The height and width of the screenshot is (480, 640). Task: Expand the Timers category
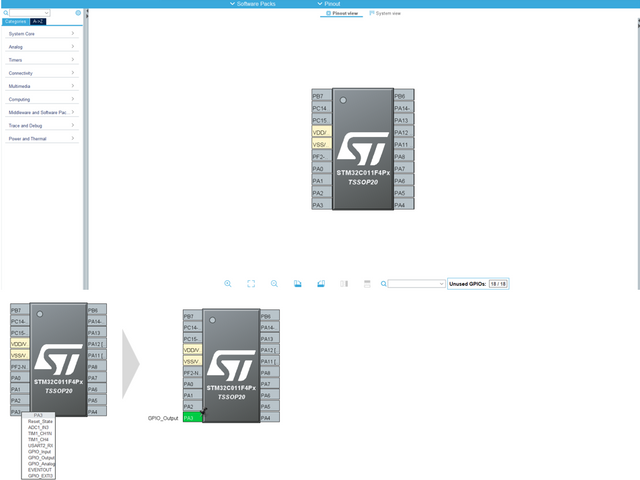(40, 60)
